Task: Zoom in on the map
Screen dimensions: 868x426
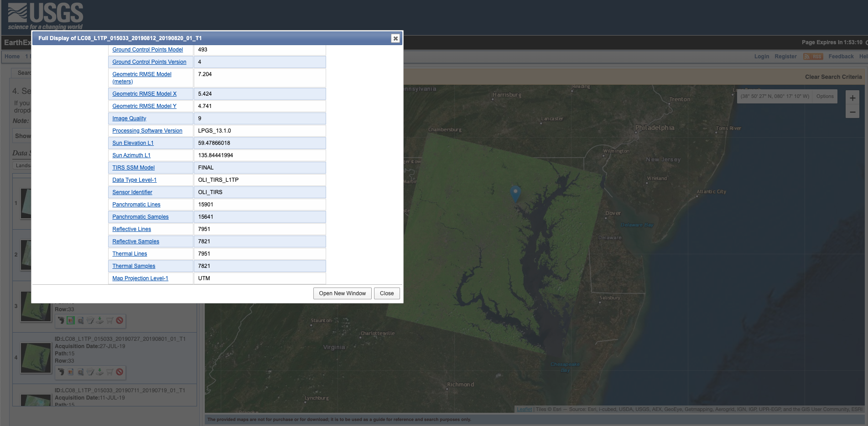Action: click(x=852, y=98)
